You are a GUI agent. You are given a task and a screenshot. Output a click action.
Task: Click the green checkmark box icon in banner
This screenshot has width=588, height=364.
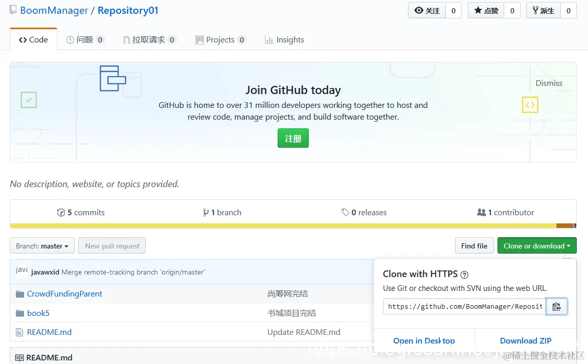[x=29, y=100]
